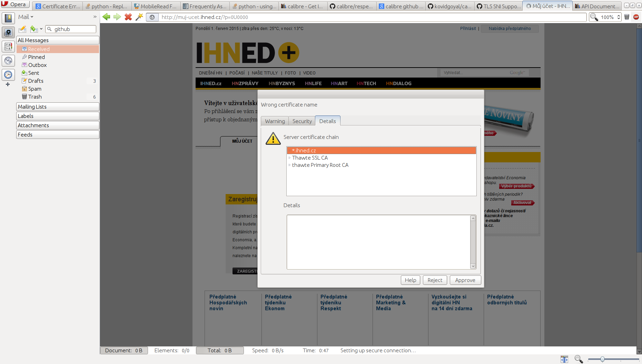Expand Thawte SSL CA certificate
This screenshot has width=642, height=364.
289,158
